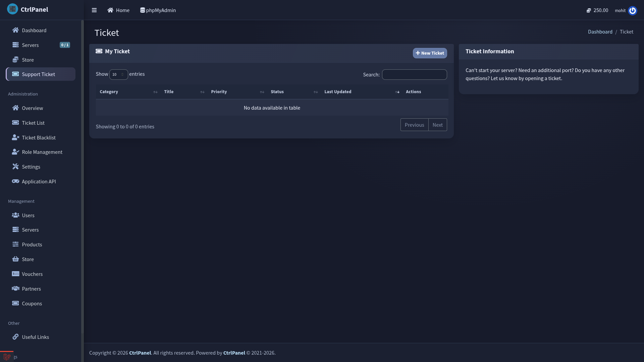Sort the table by Status column
The image size is (644, 362).
tap(293, 92)
